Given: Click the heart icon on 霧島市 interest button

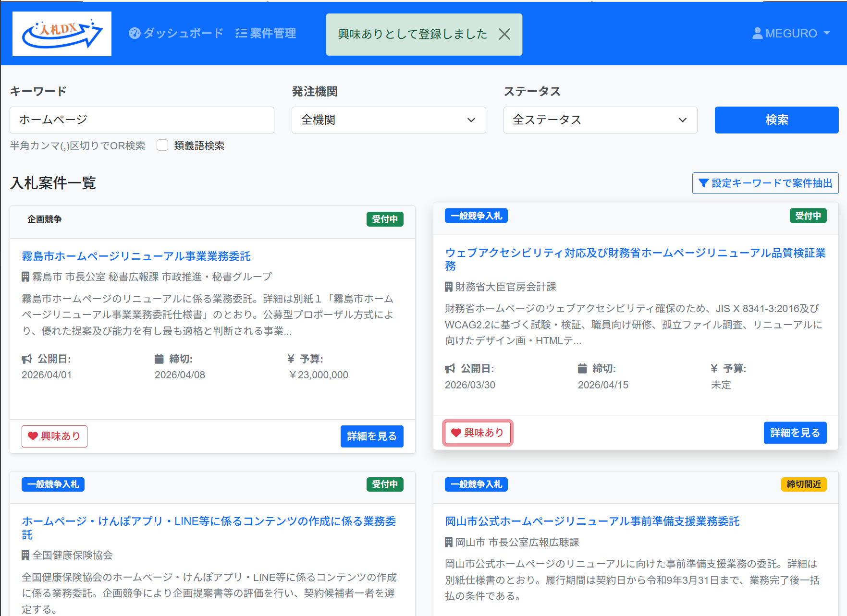Looking at the screenshot, I should [32, 436].
